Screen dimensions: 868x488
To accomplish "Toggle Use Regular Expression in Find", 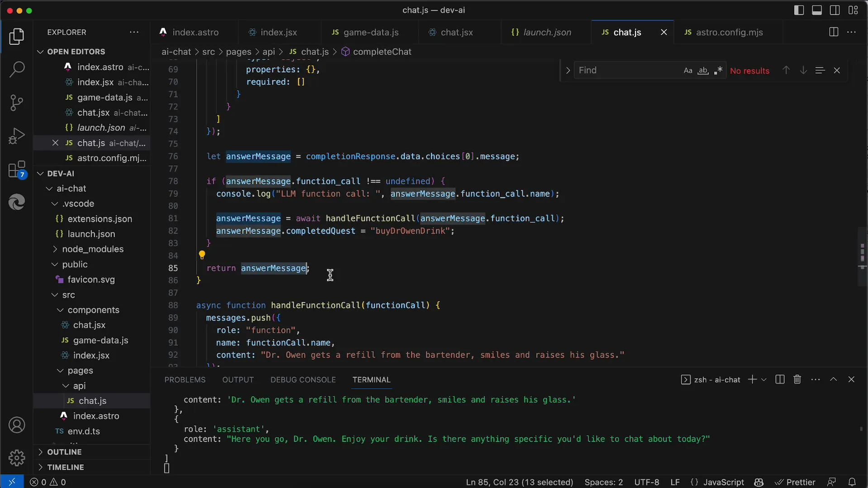I will point(718,71).
